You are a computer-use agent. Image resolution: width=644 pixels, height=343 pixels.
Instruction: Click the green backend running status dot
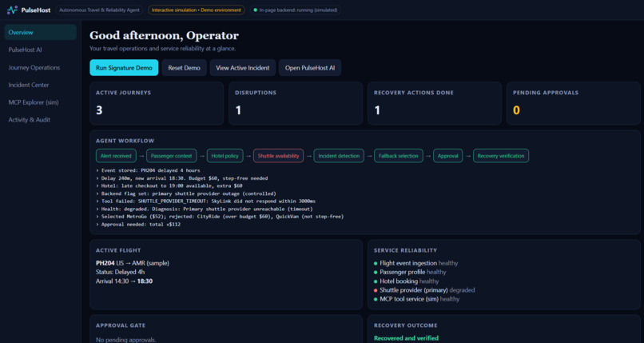pos(256,10)
